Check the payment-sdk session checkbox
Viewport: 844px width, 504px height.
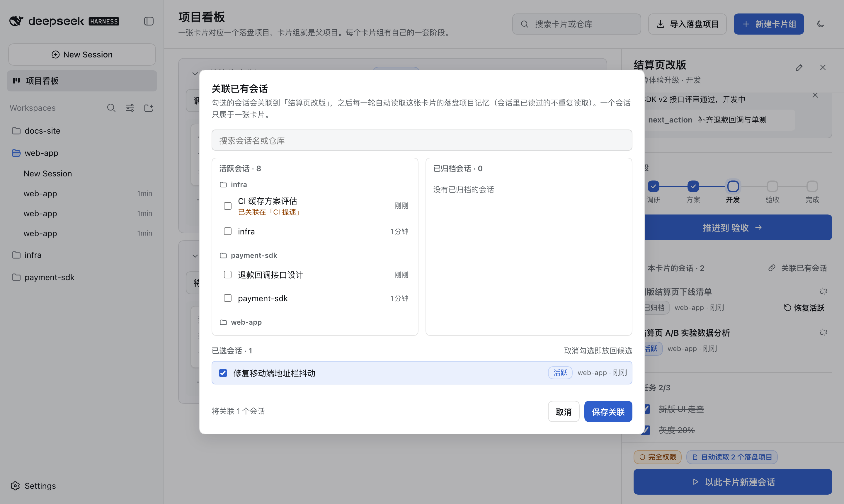click(x=227, y=298)
